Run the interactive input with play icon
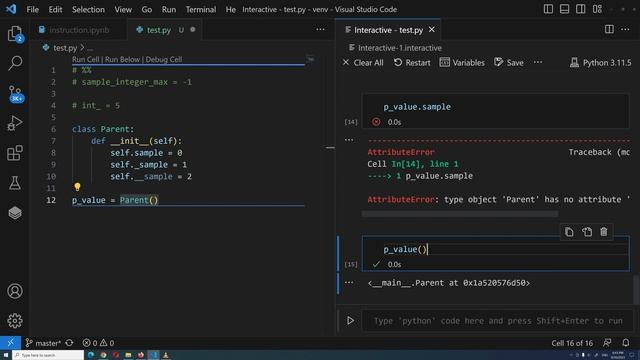 tap(350, 320)
